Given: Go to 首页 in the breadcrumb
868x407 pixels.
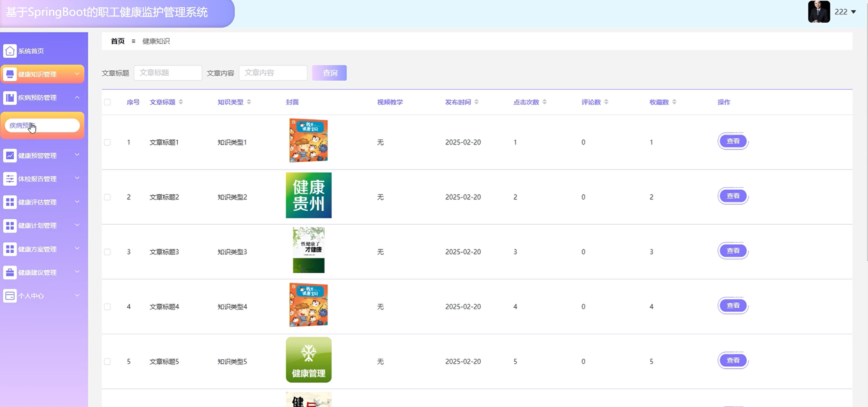Looking at the screenshot, I should point(117,41).
